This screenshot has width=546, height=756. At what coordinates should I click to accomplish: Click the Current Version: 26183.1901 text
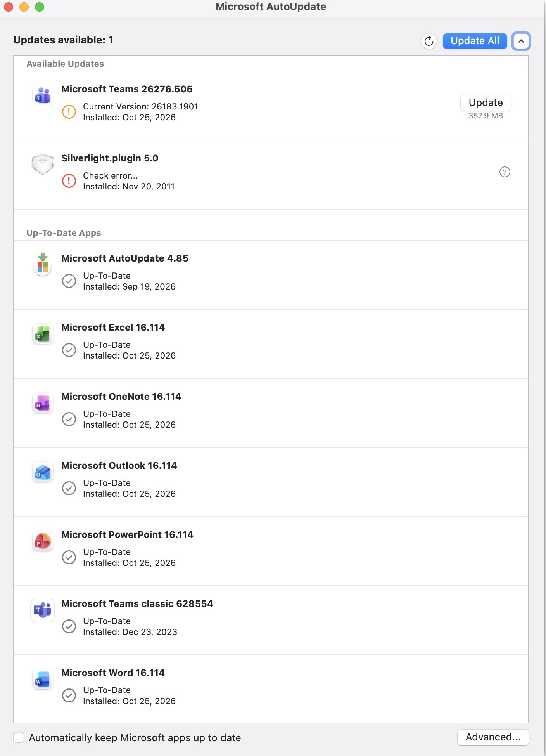coord(140,106)
